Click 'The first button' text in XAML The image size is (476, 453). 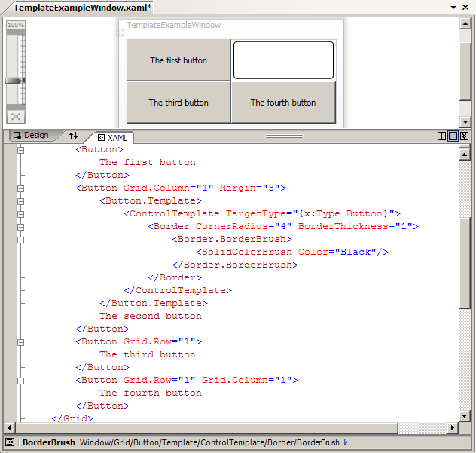(147, 162)
